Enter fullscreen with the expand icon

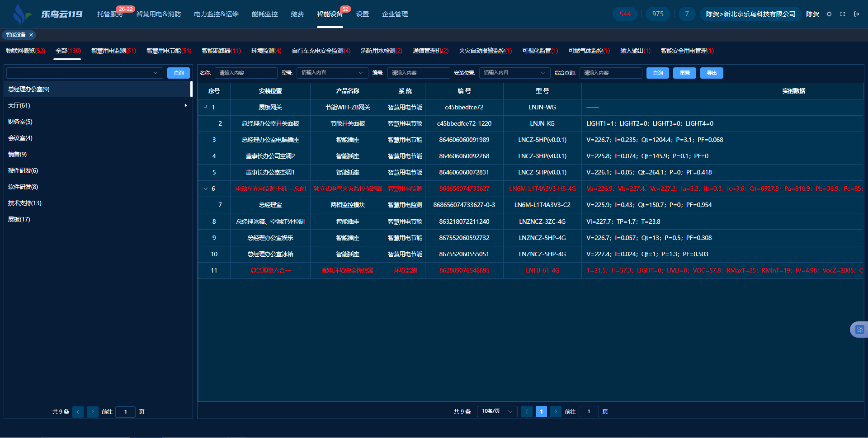pyautogui.click(x=843, y=14)
